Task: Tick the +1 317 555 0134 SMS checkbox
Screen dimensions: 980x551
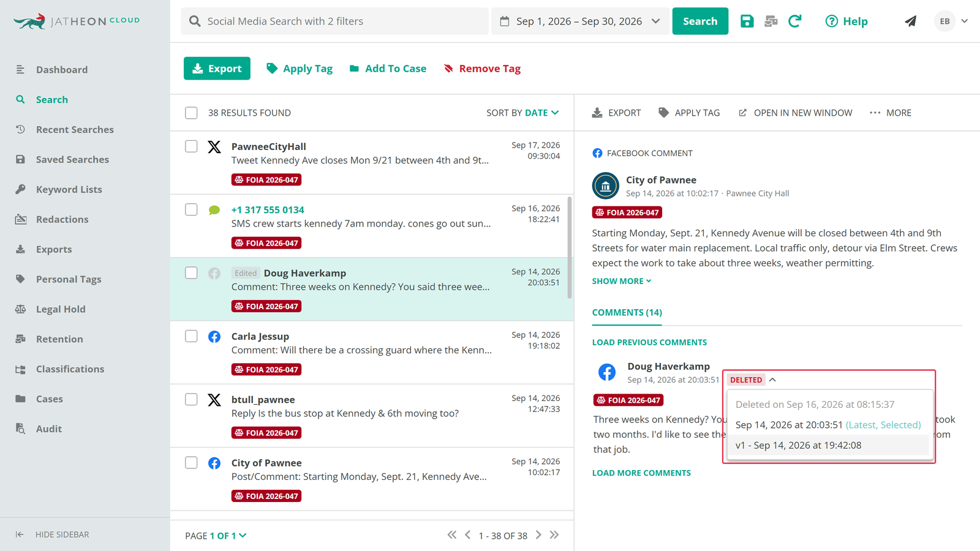Action: pyautogui.click(x=191, y=209)
